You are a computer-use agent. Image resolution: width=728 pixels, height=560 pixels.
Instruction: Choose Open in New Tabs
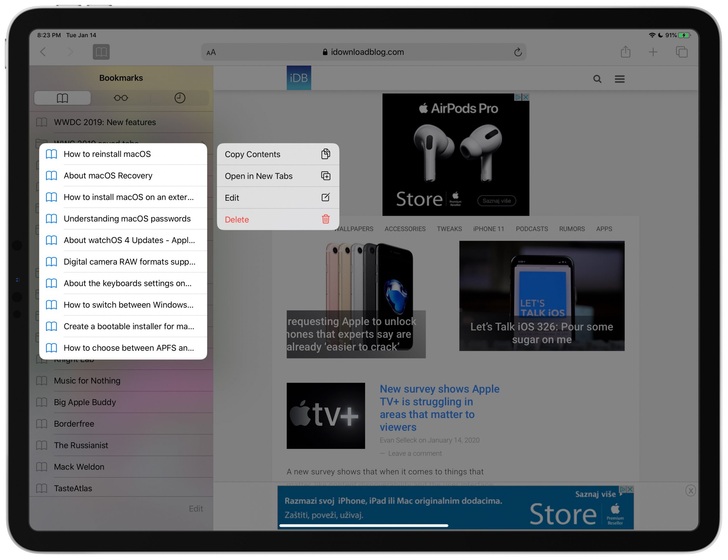click(x=278, y=176)
